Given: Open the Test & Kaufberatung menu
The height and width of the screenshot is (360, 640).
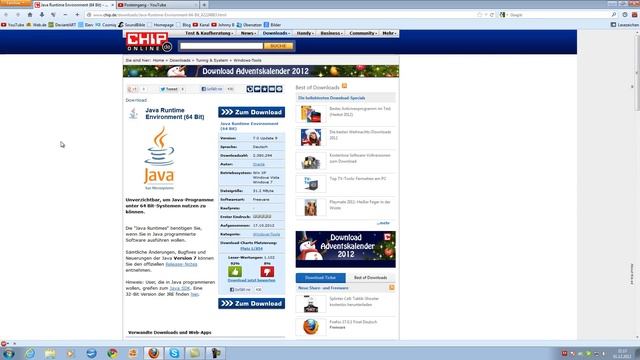Looking at the screenshot, I should [x=209, y=33].
